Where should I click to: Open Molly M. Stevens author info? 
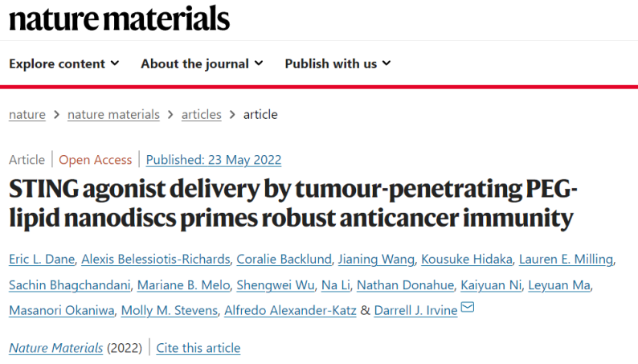tap(170, 310)
